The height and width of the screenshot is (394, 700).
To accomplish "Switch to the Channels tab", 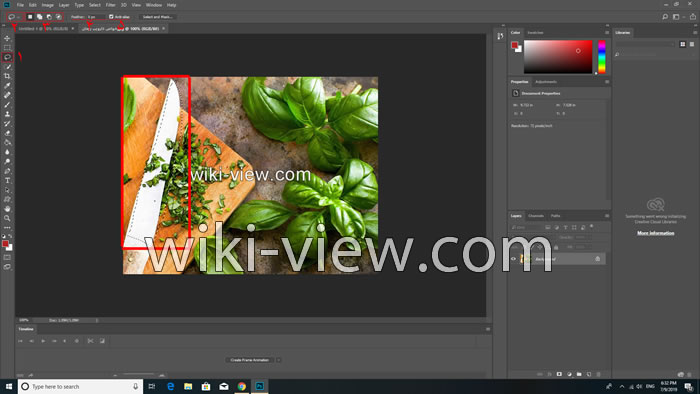I will pos(536,216).
